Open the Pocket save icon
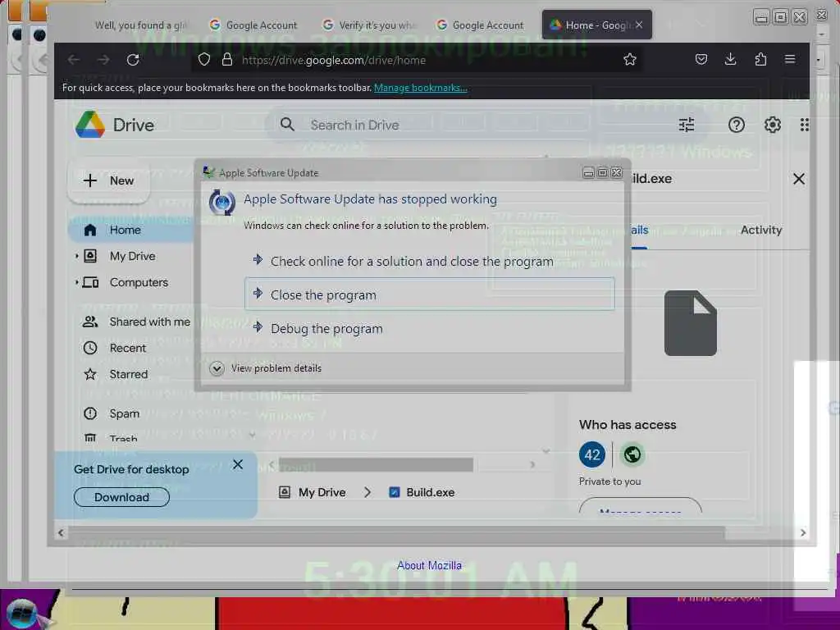The image size is (840, 630). click(701, 59)
